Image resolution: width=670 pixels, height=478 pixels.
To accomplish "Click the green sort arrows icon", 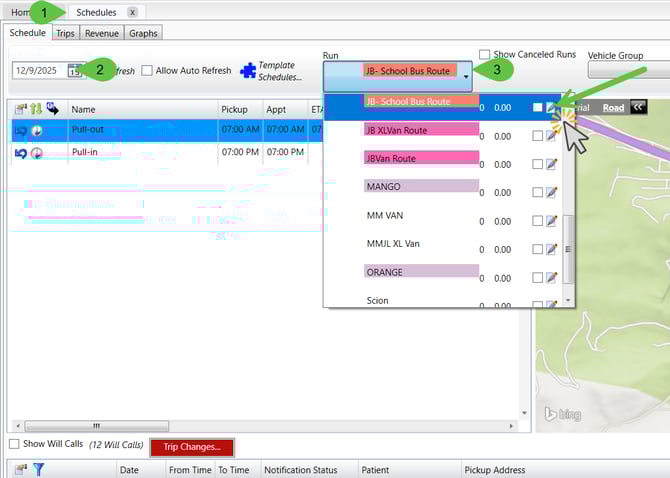I will 36,108.
